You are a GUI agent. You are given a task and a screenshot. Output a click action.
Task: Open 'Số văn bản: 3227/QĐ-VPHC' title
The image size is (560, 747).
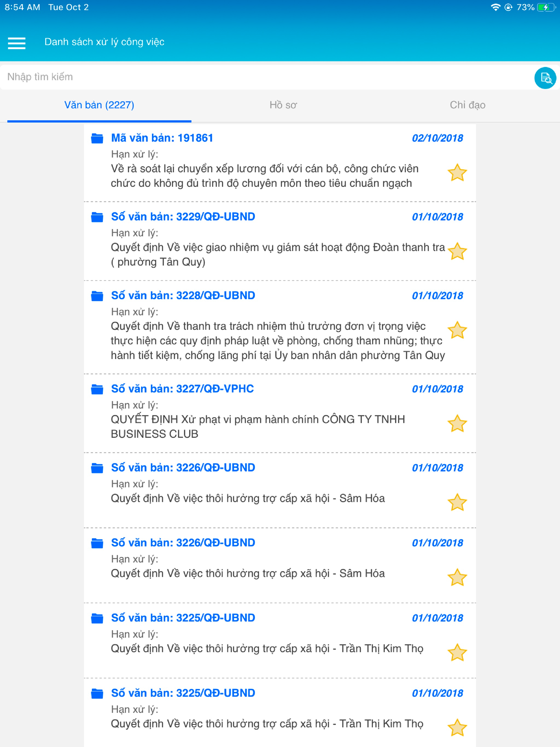(x=182, y=389)
